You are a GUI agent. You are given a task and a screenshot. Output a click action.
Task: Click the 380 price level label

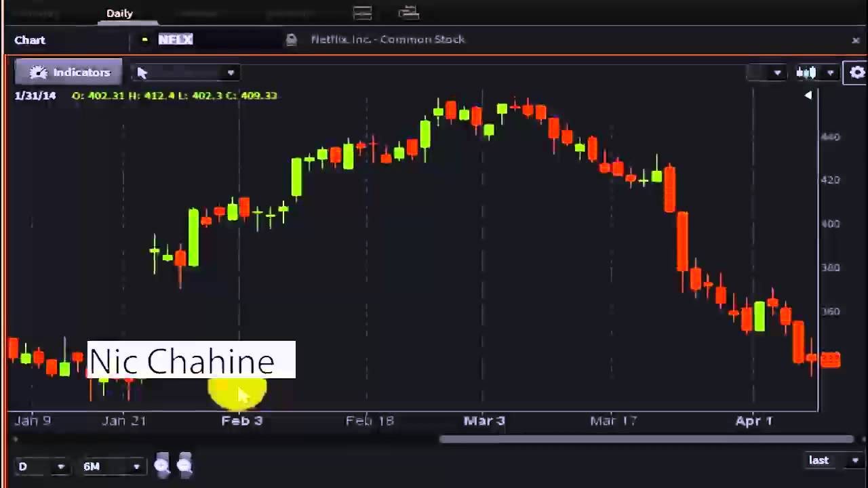click(x=830, y=268)
